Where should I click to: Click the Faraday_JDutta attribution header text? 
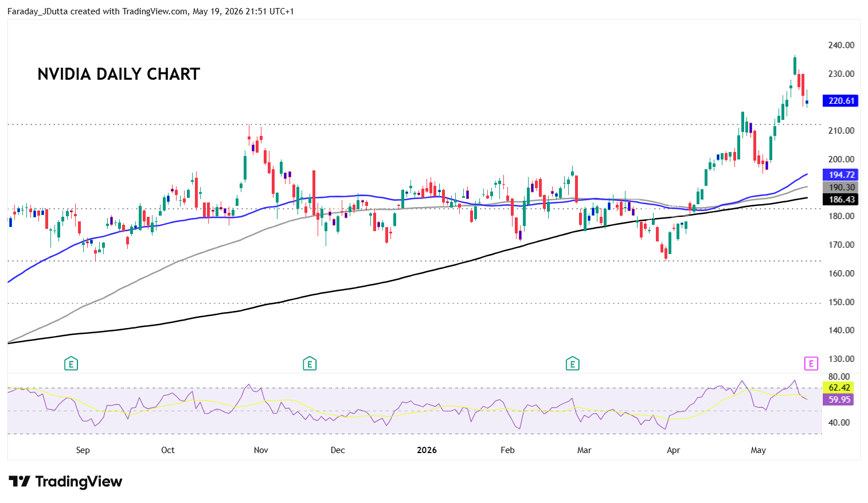pos(151,11)
